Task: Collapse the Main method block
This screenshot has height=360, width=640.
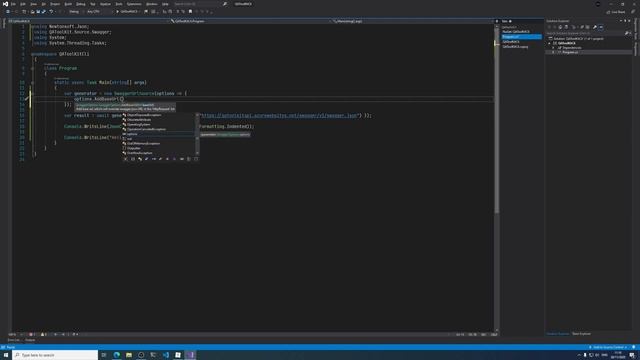Action: 33,82
